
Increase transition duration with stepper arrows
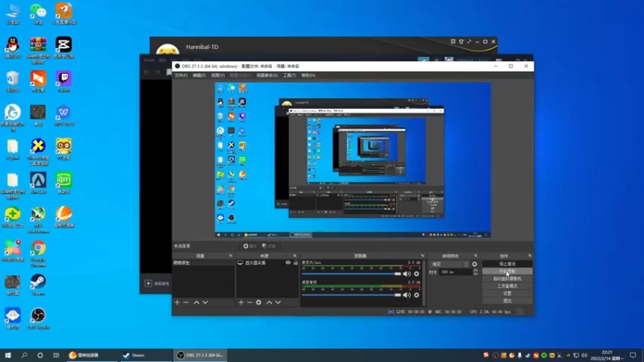pyautogui.click(x=475, y=270)
